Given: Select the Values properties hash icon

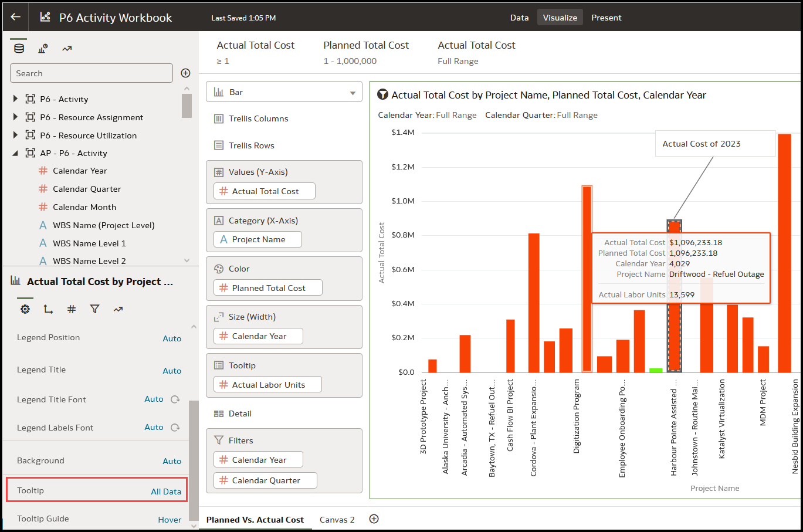Looking at the screenshot, I should (72, 309).
